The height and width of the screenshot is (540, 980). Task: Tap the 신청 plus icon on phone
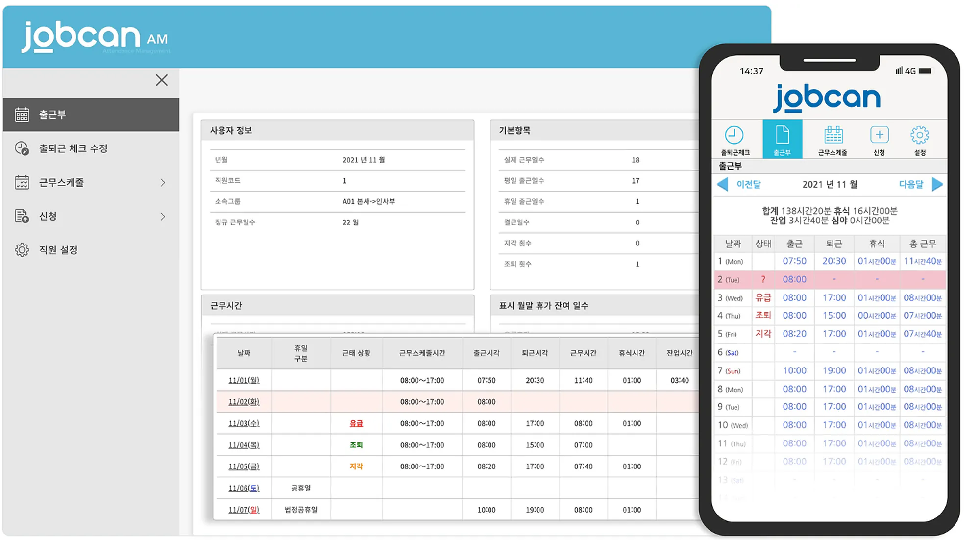[x=880, y=135]
